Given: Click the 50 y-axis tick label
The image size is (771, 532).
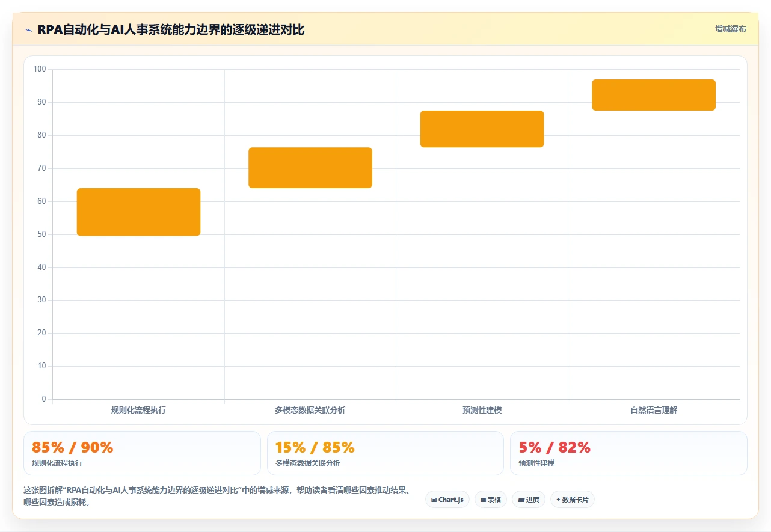Looking at the screenshot, I should click(x=41, y=234).
